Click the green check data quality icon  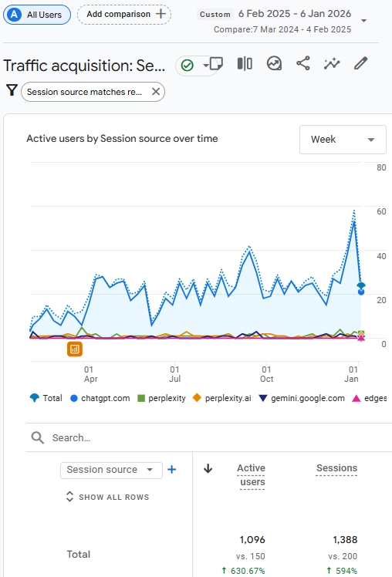(x=188, y=66)
